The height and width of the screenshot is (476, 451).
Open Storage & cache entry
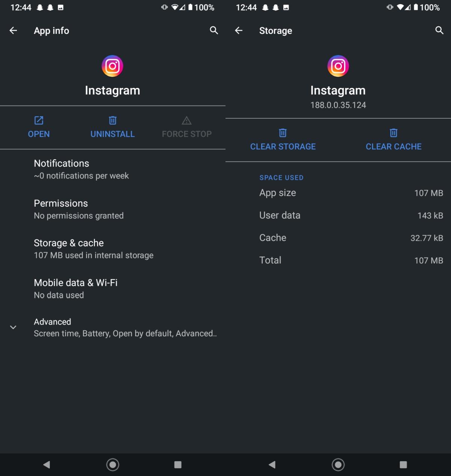pyautogui.click(x=113, y=249)
